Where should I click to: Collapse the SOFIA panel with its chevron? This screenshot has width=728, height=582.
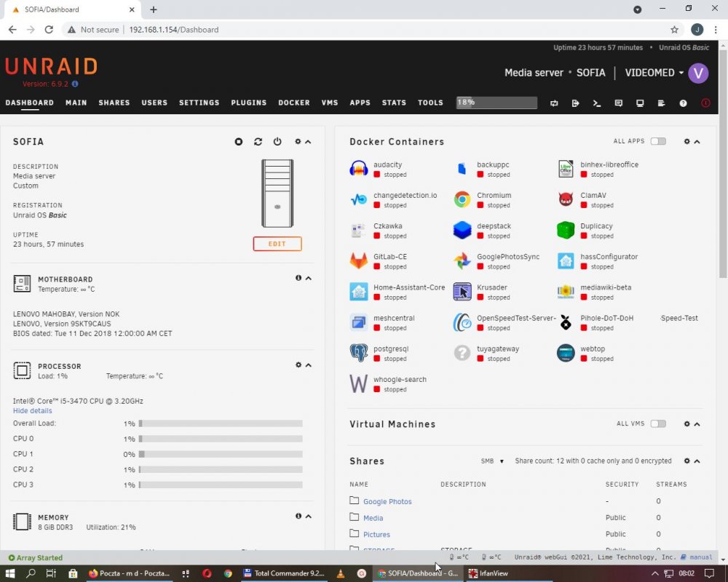(x=308, y=142)
